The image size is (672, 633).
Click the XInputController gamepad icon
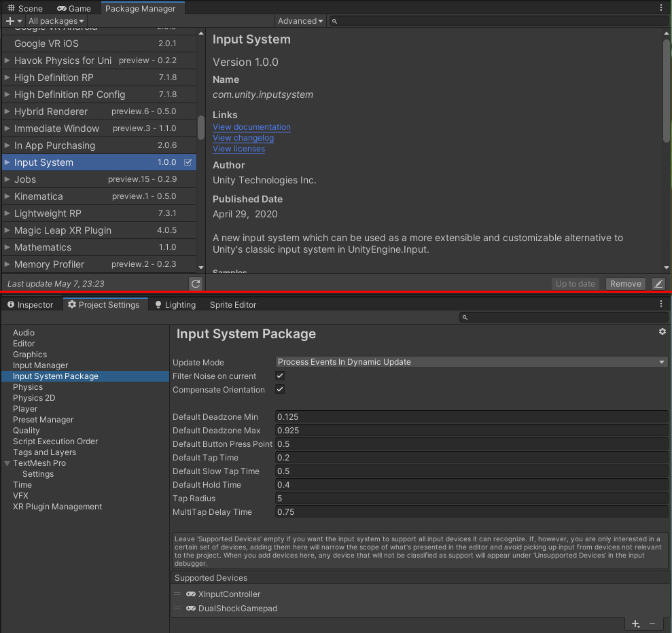tap(190, 594)
